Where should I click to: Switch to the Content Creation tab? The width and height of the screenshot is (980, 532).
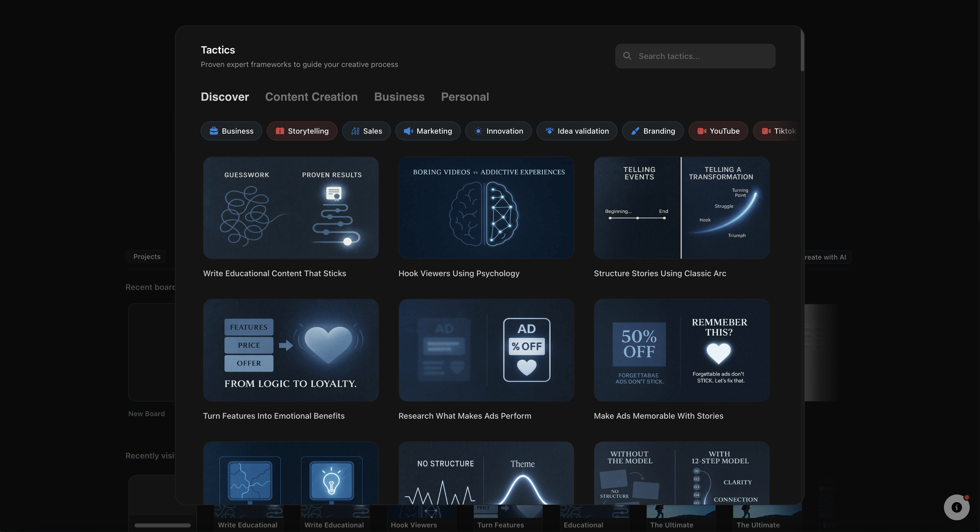tap(311, 97)
